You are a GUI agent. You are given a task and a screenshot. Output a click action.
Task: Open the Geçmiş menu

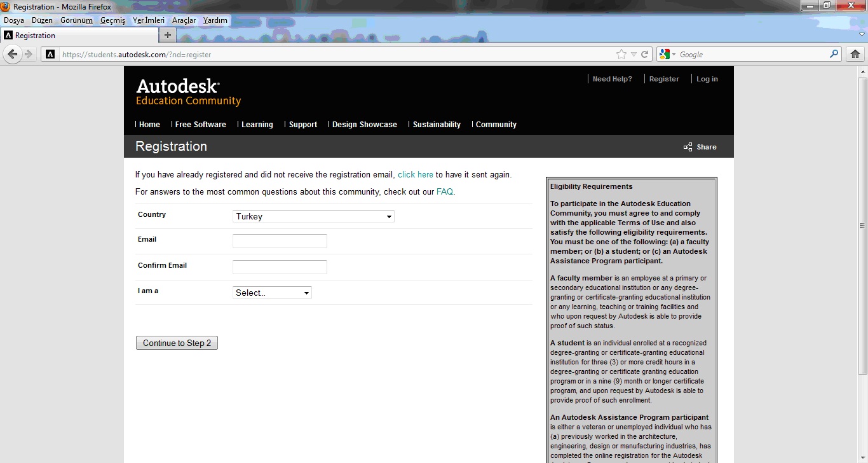112,20
